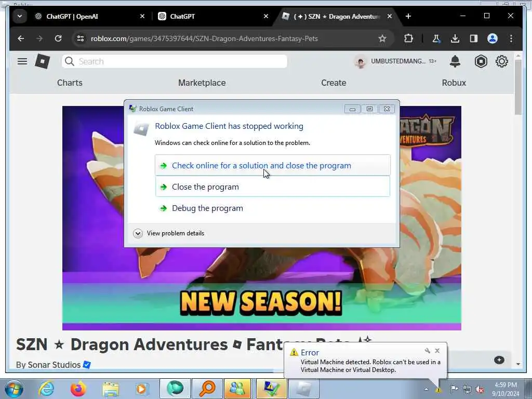Open the Marketplace menu item

(x=202, y=83)
